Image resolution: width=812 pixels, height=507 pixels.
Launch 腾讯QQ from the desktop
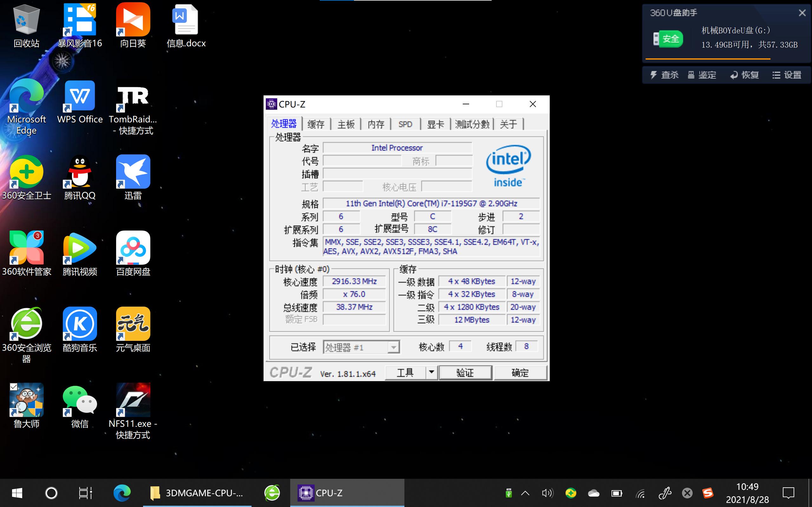coord(79,172)
